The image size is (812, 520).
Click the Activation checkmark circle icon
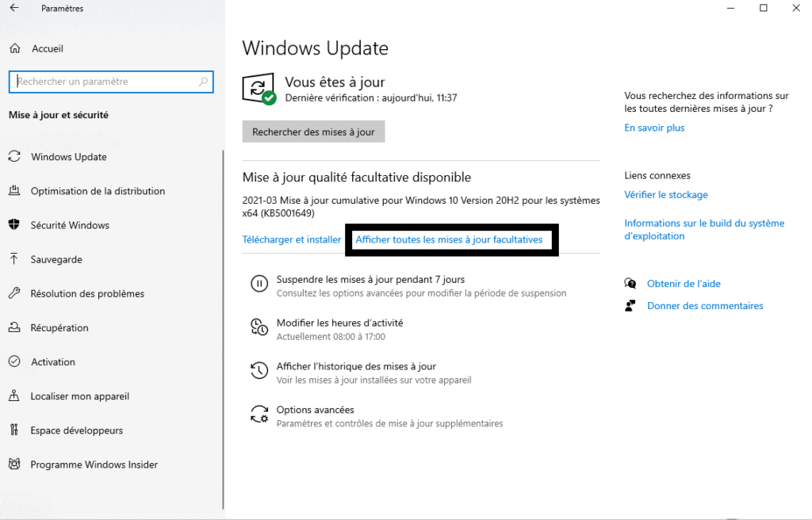[14, 361]
